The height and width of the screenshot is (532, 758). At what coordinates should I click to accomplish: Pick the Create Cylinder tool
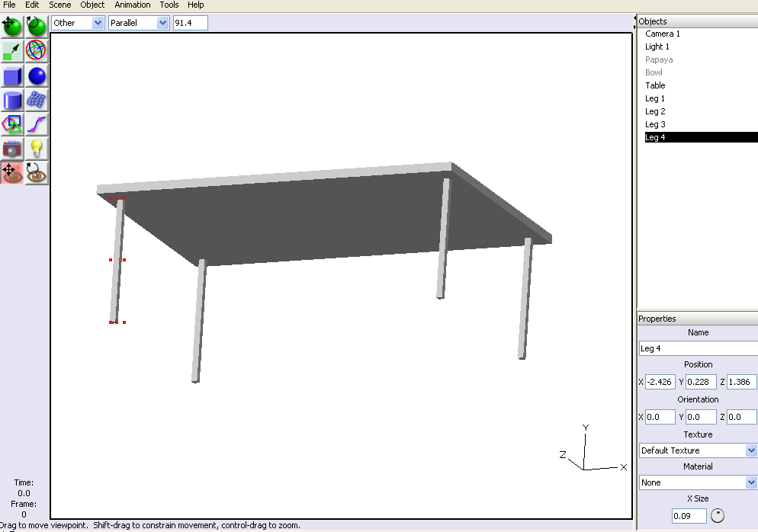click(x=12, y=100)
